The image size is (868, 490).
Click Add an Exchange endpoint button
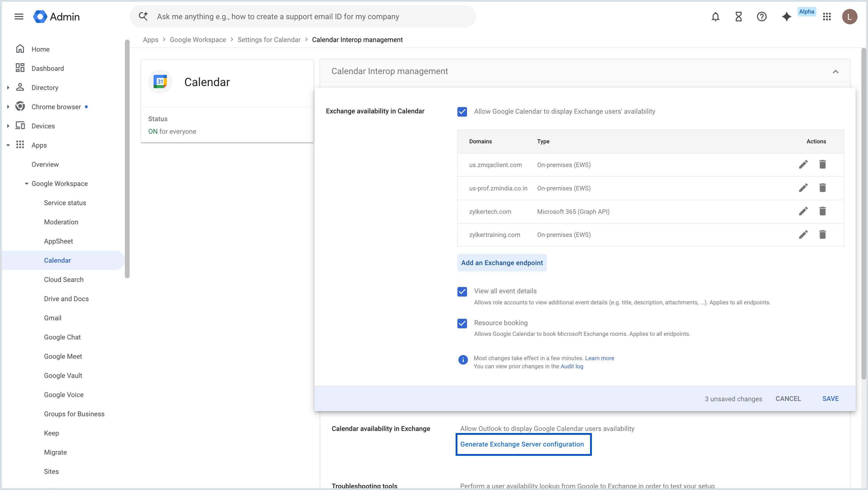point(502,263)
